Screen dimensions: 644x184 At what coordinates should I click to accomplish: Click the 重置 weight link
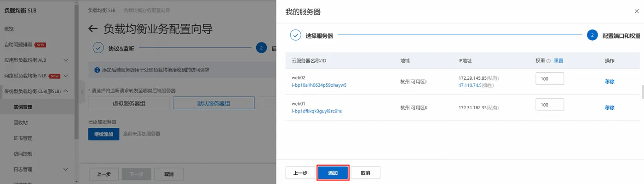click(x=558, y=61)
